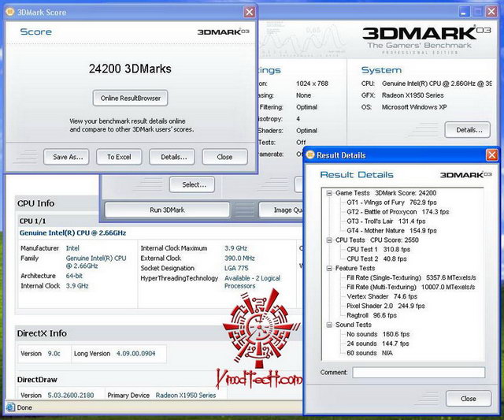
Task: Select the GT3 - Troll's Lair row
Action: click(386, 221)
